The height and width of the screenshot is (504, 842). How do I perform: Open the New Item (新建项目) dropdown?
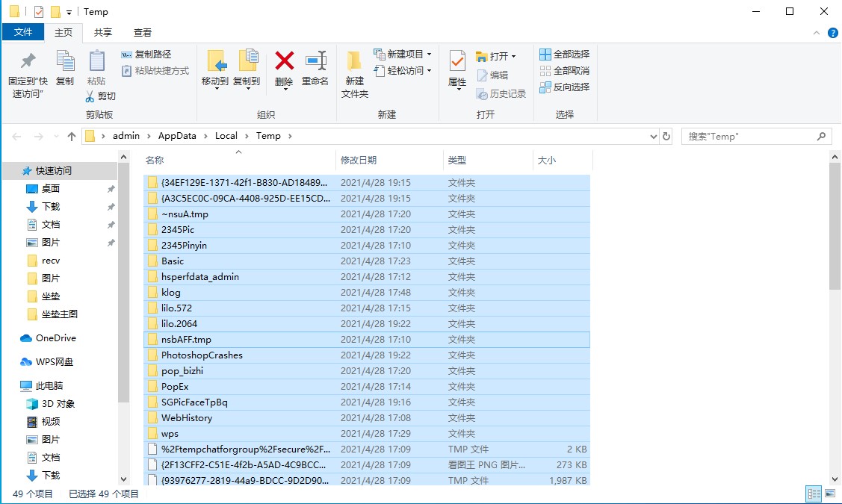coord(403,54)
